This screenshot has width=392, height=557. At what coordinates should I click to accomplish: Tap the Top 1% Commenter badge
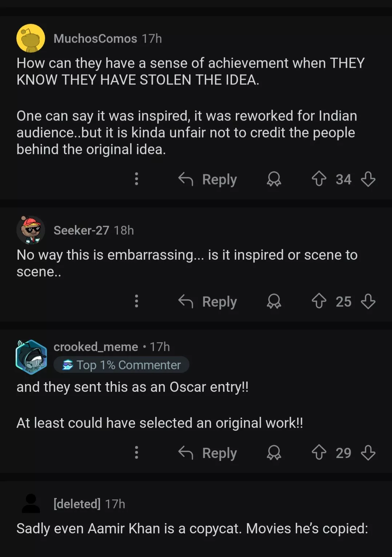tap(121, 365)
